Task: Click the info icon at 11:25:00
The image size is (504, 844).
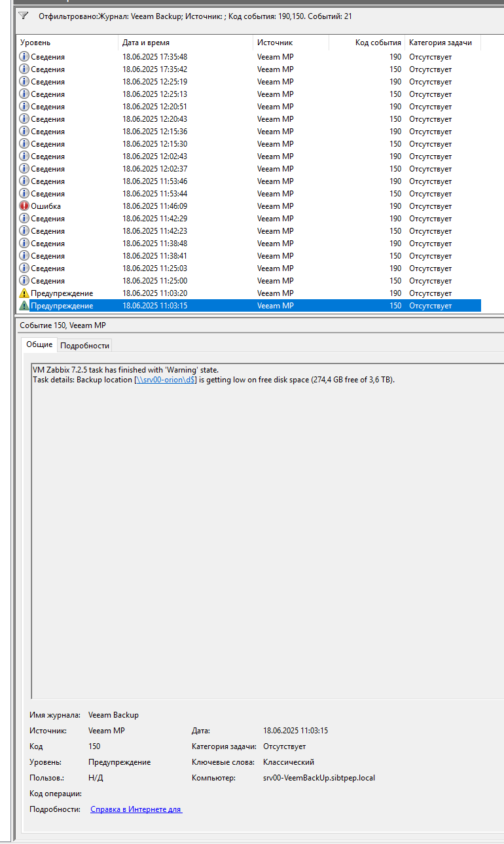Action: [x=24, y=281]
